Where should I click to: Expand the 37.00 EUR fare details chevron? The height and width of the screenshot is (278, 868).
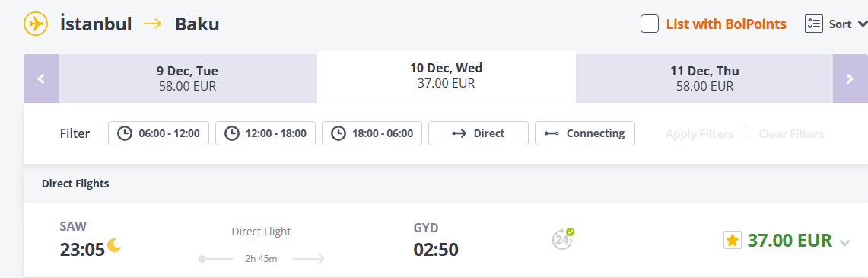[844, 243]
